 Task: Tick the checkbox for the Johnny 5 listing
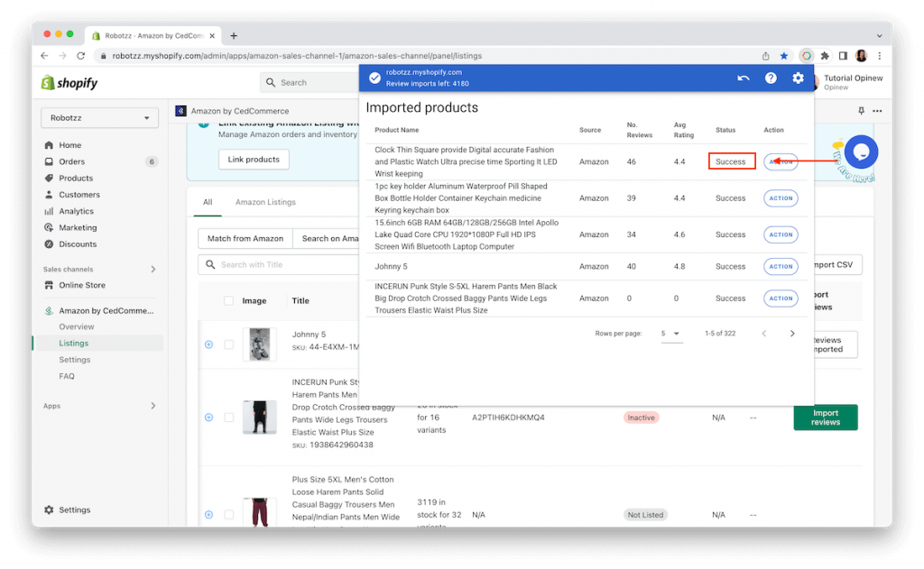[x=228, y=344]
